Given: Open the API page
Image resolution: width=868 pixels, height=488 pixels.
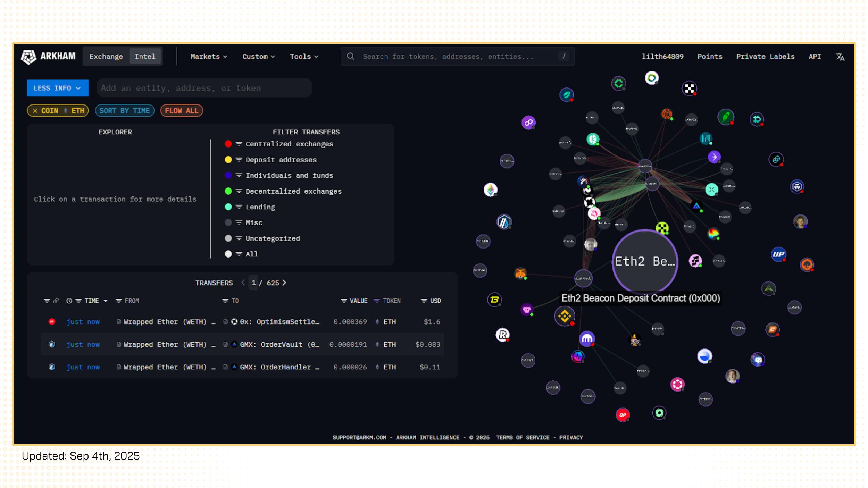Looking at the screenshot, I should pos(815,57).
